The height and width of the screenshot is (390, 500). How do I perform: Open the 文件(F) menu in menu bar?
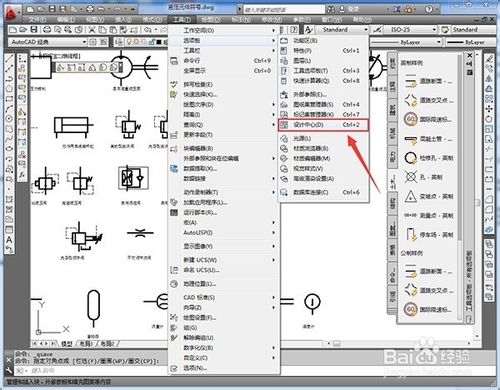36,20
